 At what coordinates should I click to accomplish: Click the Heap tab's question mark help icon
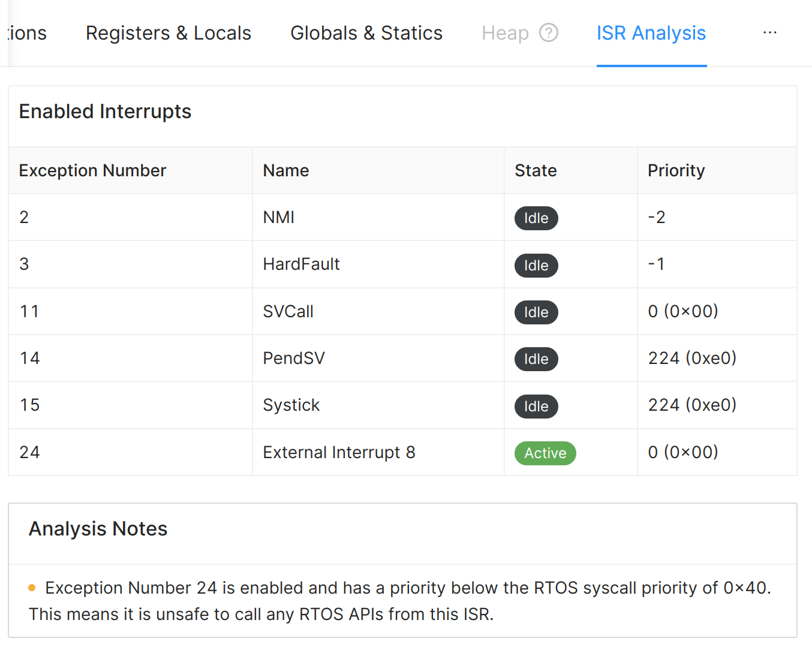click(549, 33)
